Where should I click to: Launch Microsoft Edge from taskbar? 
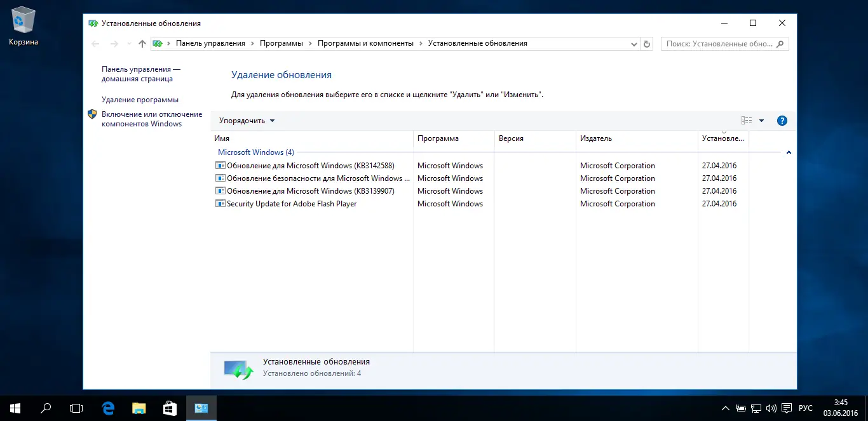[x=108, y=408]
